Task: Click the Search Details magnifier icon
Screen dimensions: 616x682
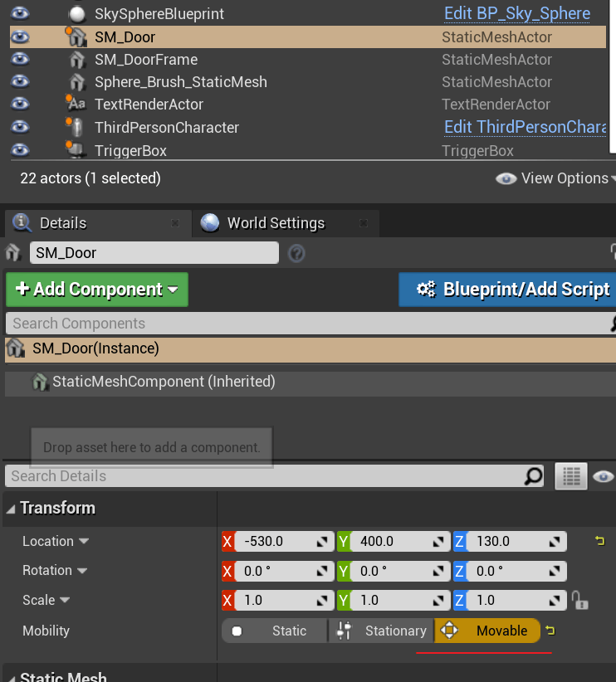Action: pyautogui.click(x=533, y=476)
